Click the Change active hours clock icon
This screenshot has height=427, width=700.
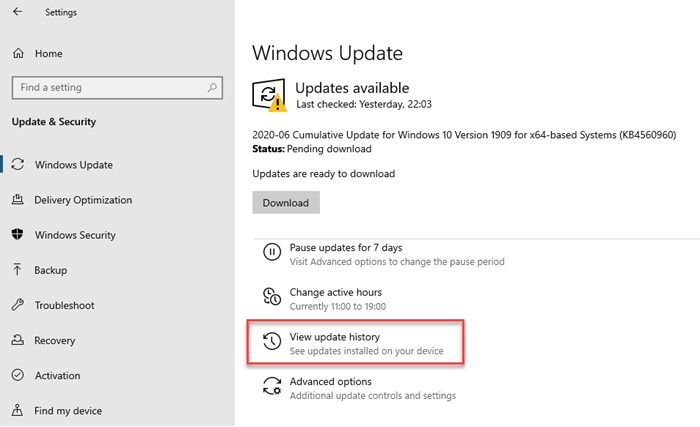[272, 297]
